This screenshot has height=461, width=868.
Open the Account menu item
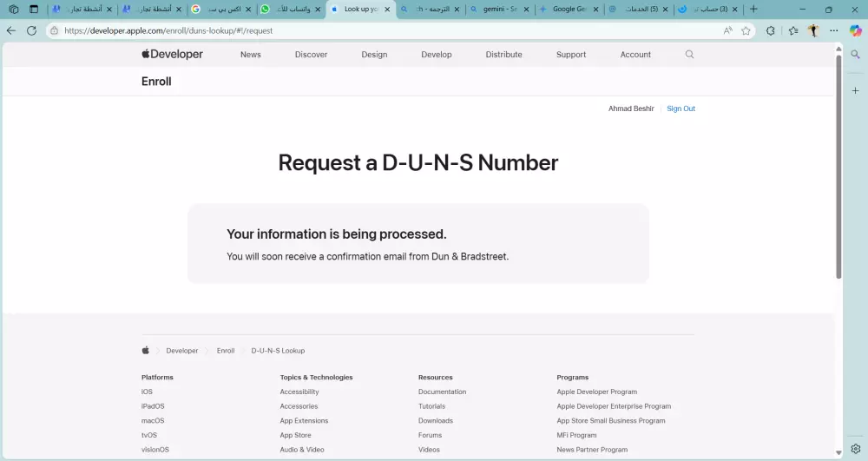pyautogui.click(x=635, y=54)
